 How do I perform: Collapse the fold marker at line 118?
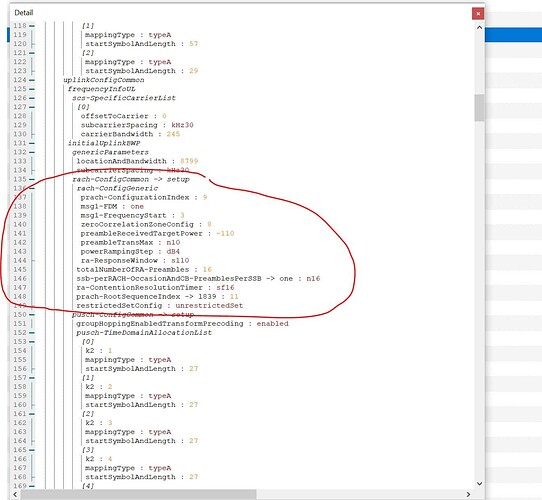tap(32, 26)
